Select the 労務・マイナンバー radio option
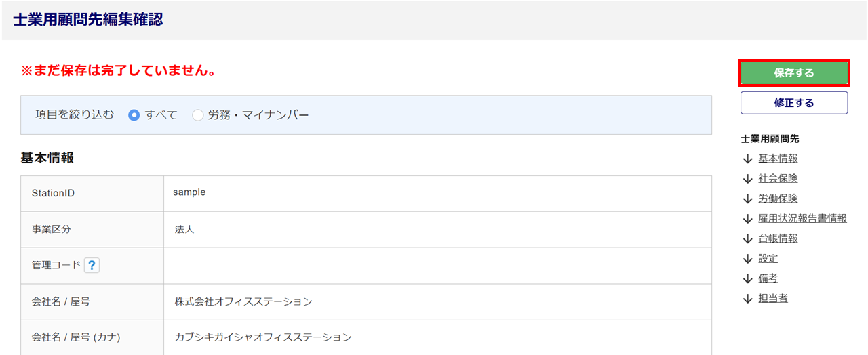 (x=198, y=115)
